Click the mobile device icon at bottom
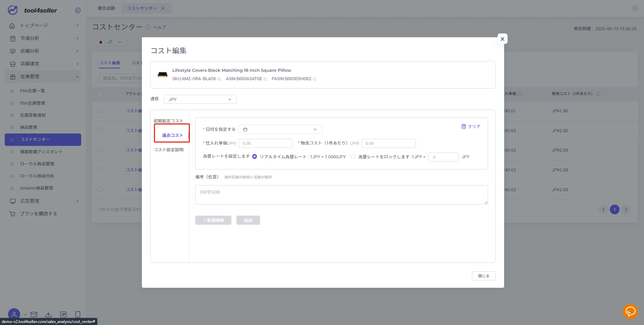The width and height of the screenshot is (644, 325). pos(78,314)
